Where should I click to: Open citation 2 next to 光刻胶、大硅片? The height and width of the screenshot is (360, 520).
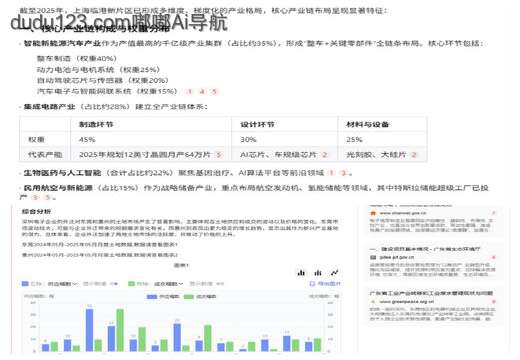(414, 155)
